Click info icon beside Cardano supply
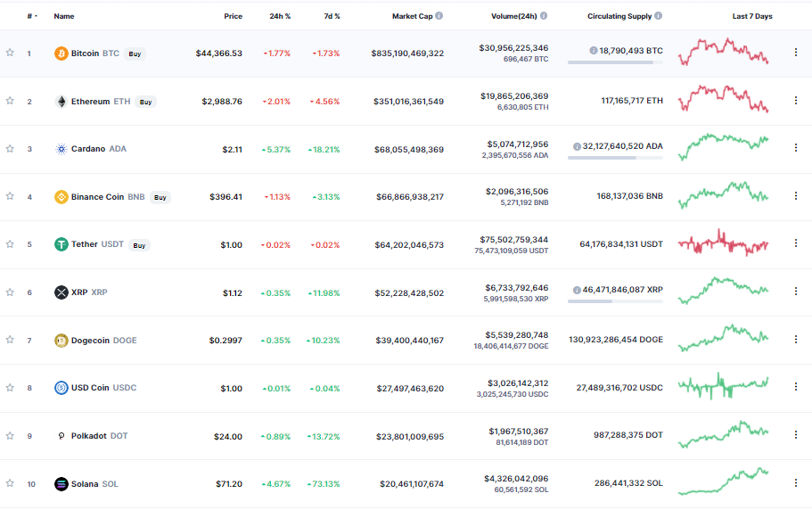 pyautogui.click(x=577, y=146)
